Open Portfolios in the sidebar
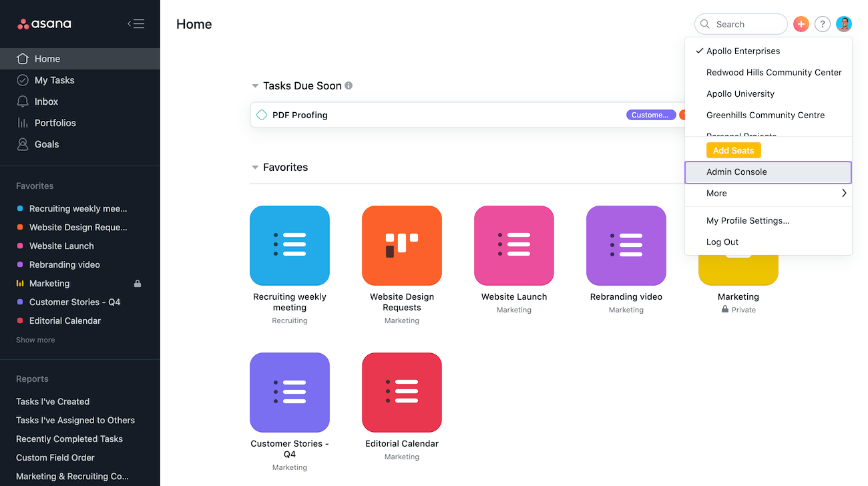868x486 pixels. [80, 123]
